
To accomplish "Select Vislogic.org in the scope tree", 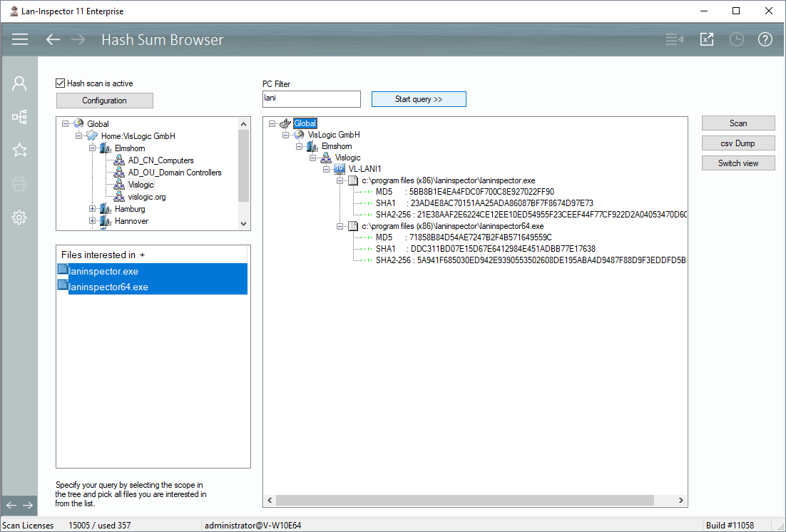I will coord(146,197).
